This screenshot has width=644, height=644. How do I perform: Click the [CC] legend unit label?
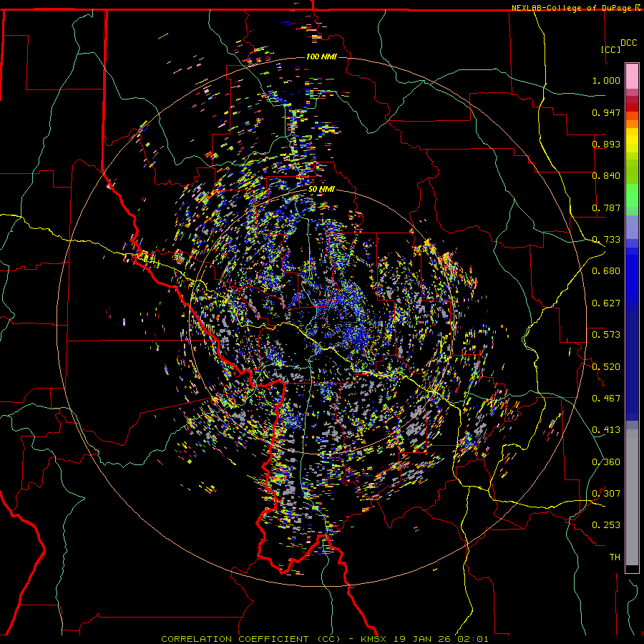point(611,49)
